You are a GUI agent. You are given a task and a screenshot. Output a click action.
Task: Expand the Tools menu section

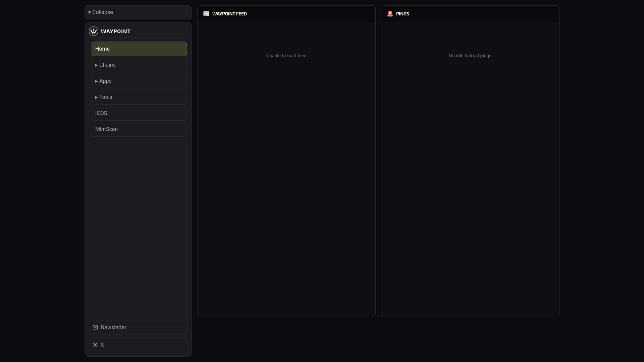139,97
